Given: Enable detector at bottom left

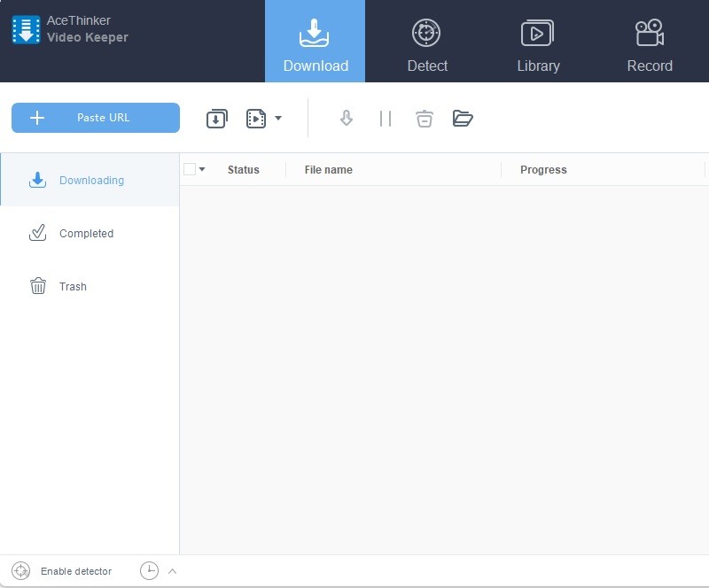Looking at the screenshot, I should click(x=62, y=571).
